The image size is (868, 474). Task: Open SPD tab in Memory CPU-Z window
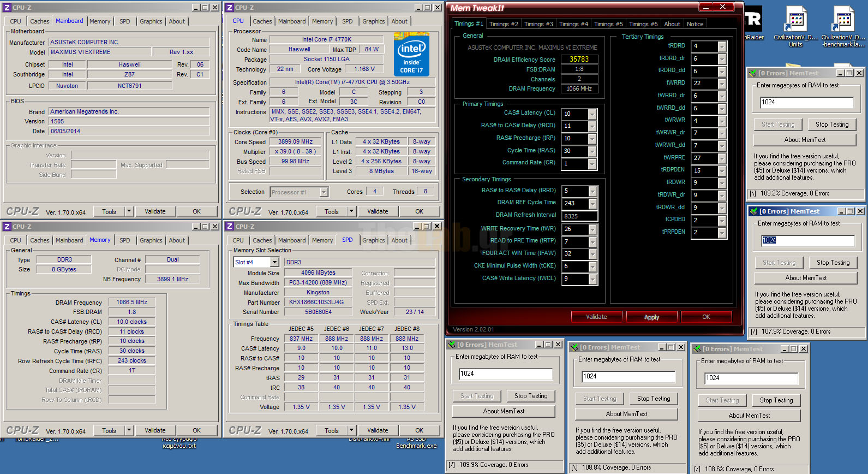(x=125, y=240)
